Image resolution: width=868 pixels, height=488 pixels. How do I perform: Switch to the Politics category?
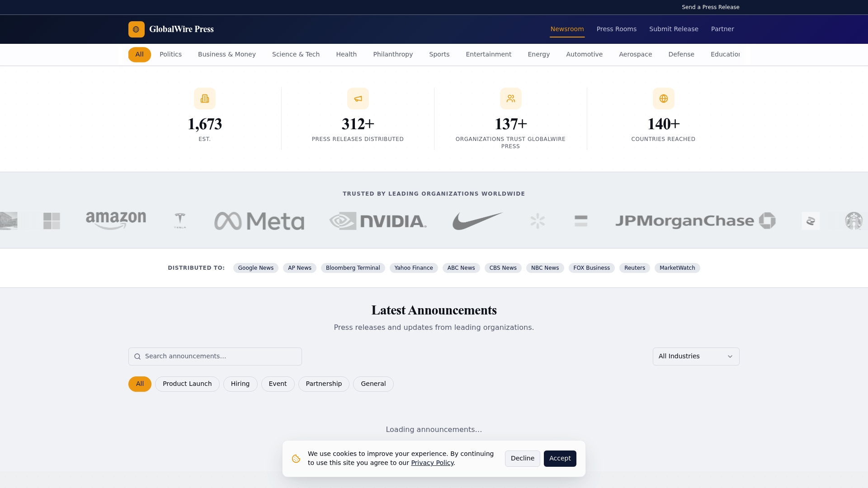click(170, 55)
